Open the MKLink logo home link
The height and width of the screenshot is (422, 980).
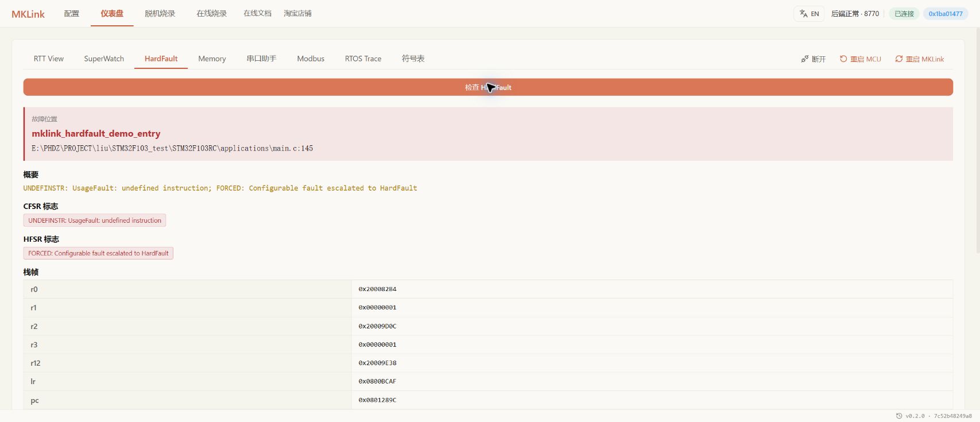tap(28, 14)
